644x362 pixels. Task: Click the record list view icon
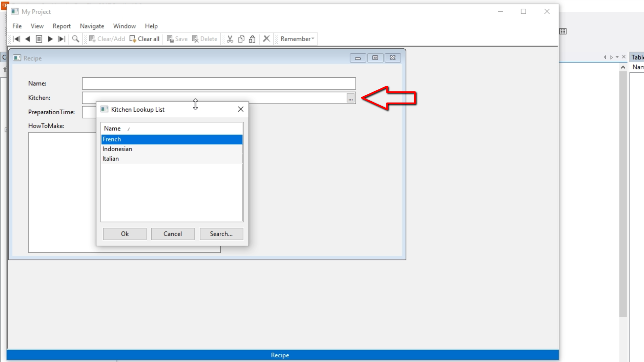(39, 39)
